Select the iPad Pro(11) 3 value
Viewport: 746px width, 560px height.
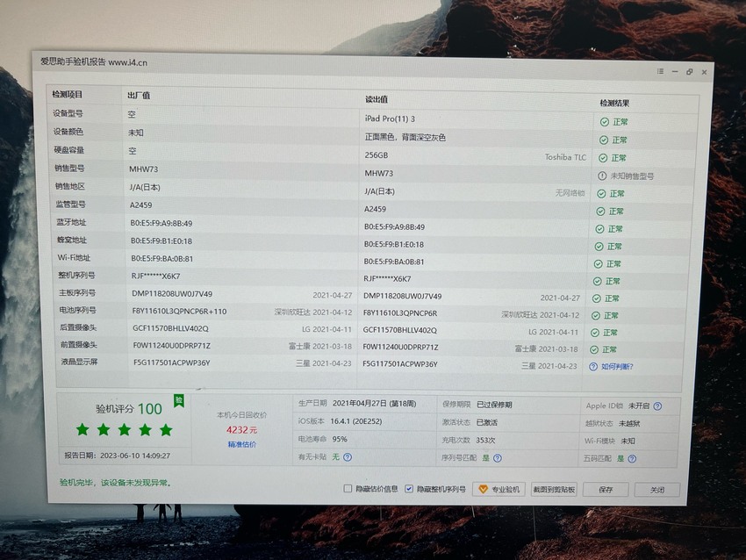click(390, 118)
